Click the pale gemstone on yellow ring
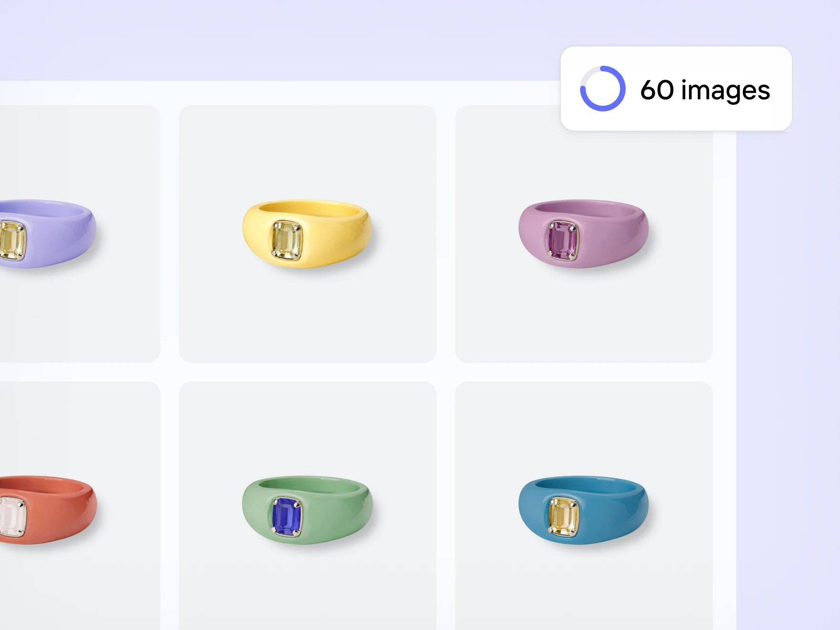The width and height of the screenshot is (840, 630). click(287, 240)
